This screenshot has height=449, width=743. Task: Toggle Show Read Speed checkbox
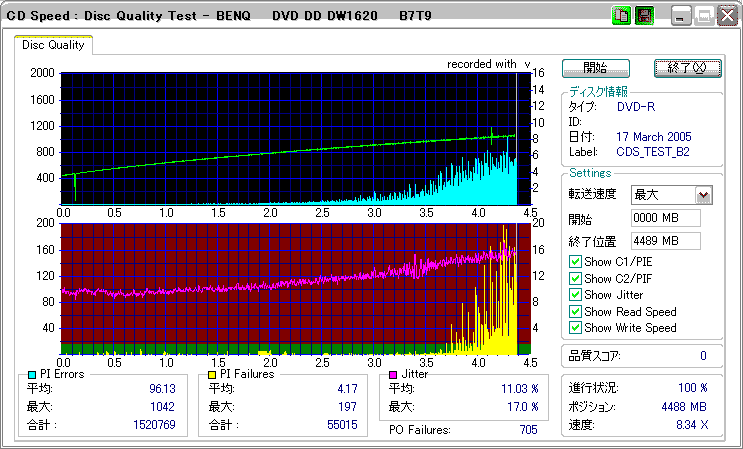pyautogui.click(x=575, y=311)
